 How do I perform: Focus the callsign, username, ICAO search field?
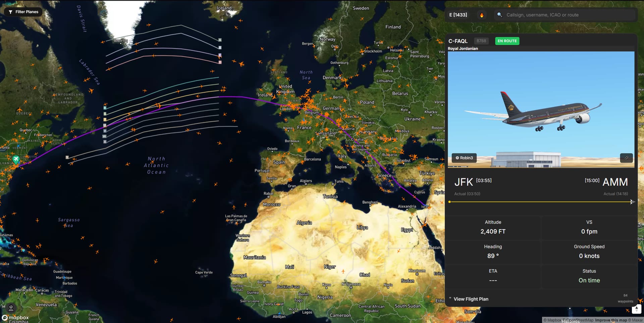pyautogui.click(x=565, y=15)
